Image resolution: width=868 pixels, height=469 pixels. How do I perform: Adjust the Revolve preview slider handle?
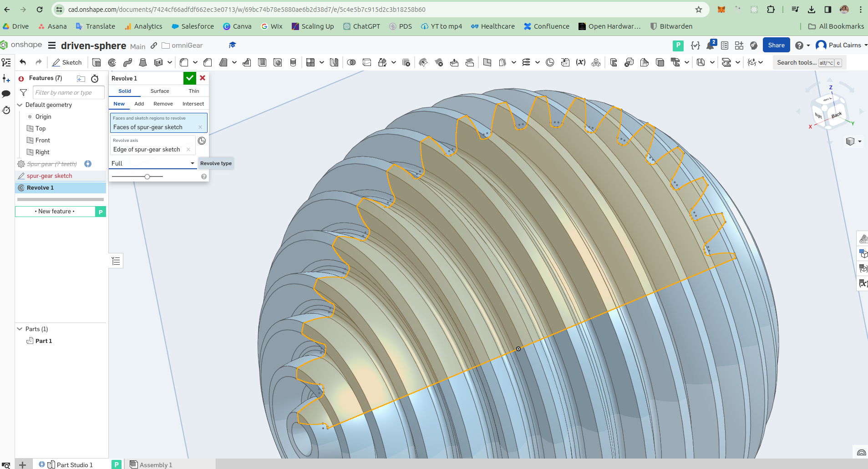[147, 177]
